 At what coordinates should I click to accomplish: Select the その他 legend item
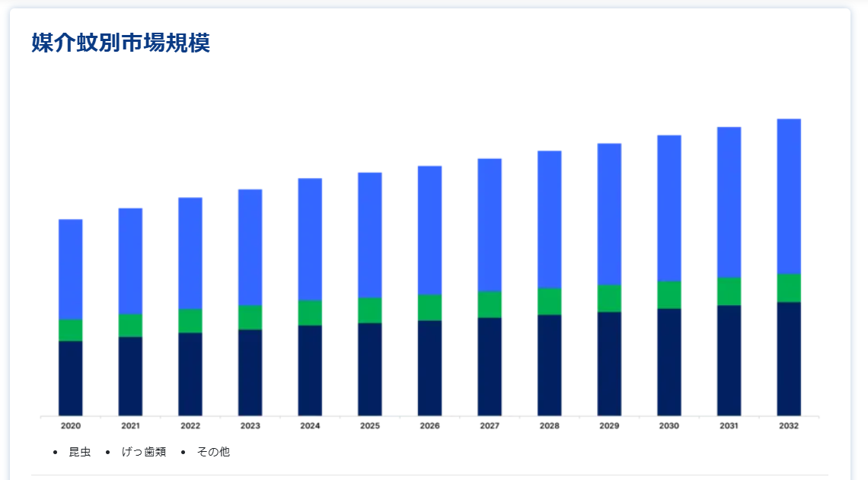[x=213, y=452]
